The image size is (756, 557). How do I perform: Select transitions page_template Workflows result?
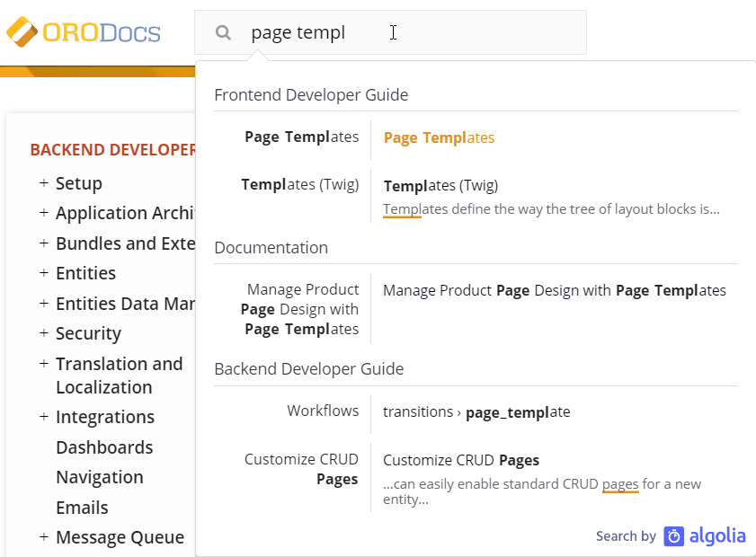[476, 411]
